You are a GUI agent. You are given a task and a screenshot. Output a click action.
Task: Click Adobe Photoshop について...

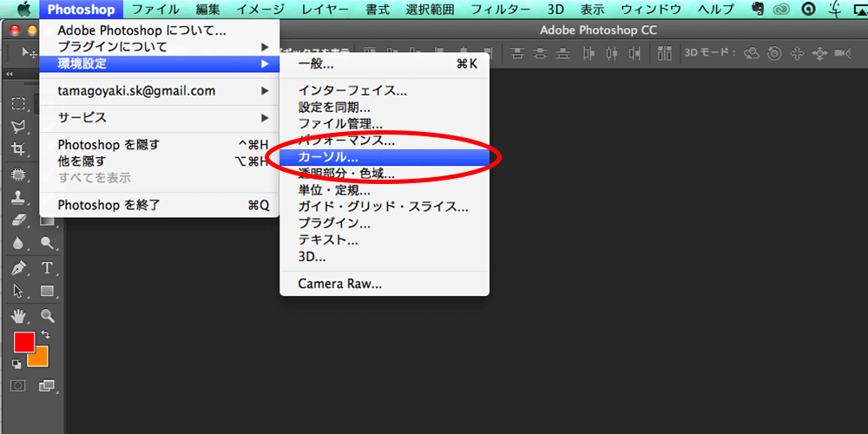pos(160,31)
